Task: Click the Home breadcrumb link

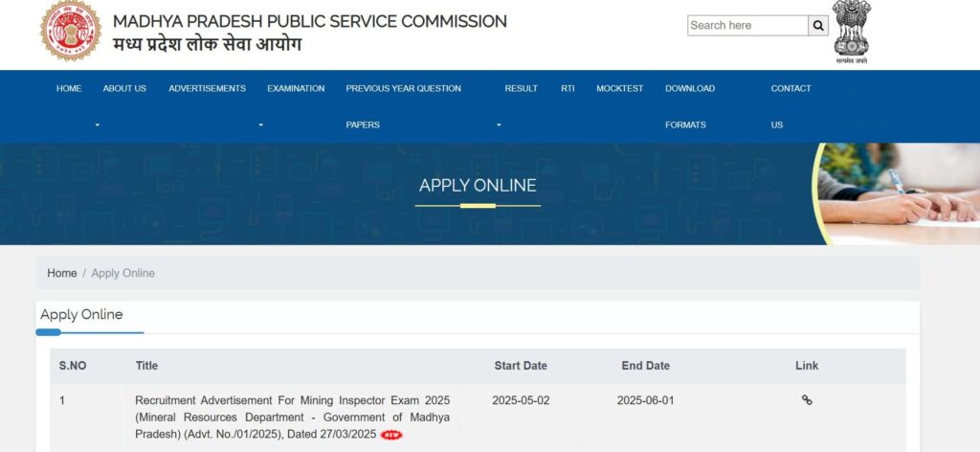Action: click(62, 273)
